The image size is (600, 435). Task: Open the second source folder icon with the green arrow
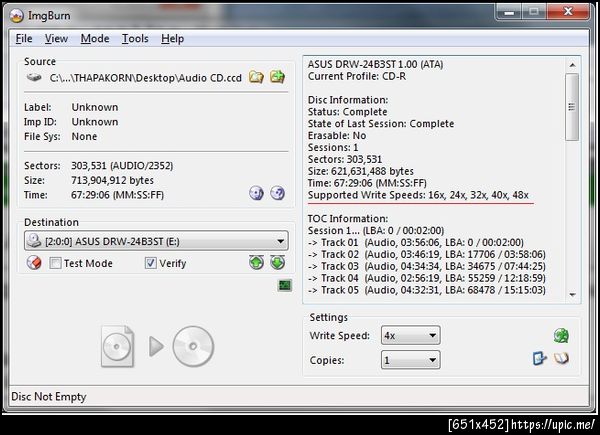277,77
